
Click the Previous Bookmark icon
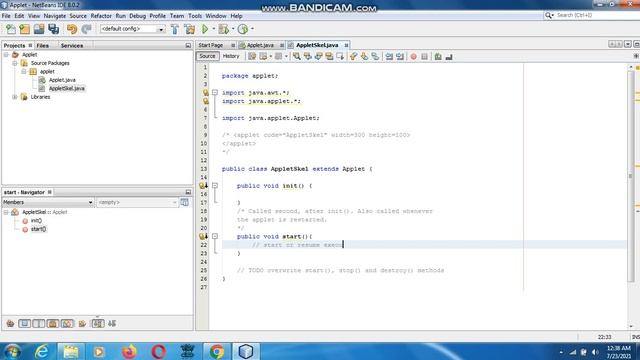(x=353, y=56)
